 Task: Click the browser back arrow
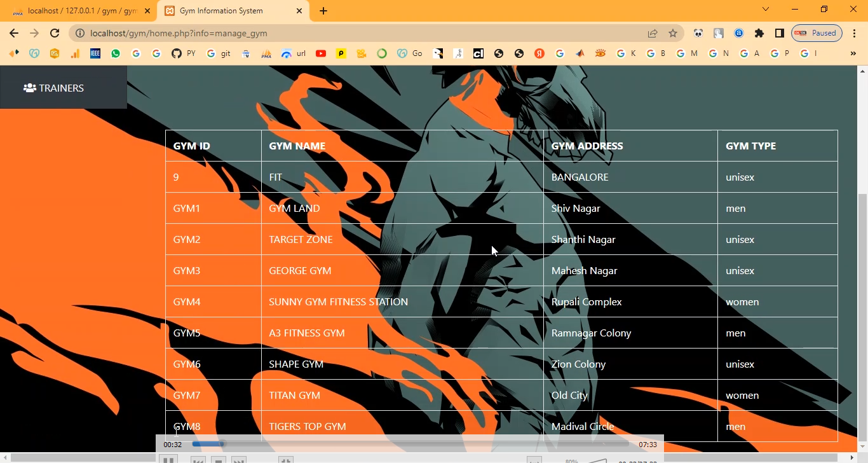[x=14, y=33]
